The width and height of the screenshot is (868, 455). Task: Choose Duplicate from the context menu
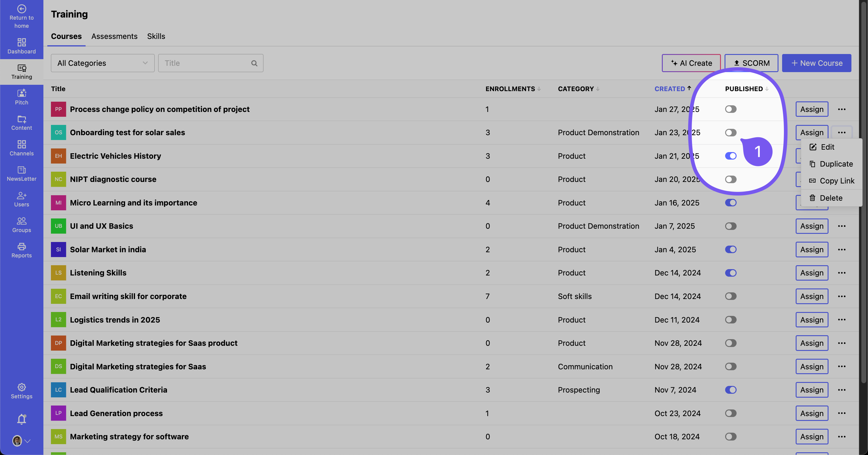click(836, 164)
